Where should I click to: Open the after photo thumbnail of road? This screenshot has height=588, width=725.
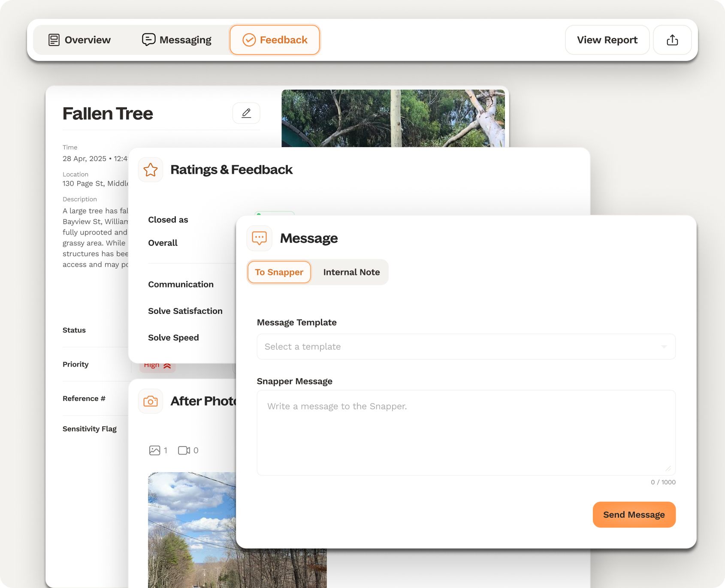click(192, 530)
